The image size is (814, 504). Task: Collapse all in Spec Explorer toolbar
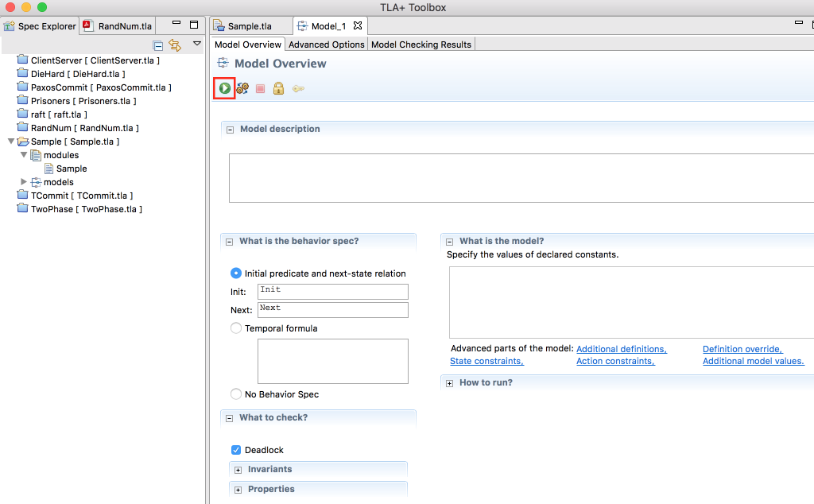[x=158, y=45]
